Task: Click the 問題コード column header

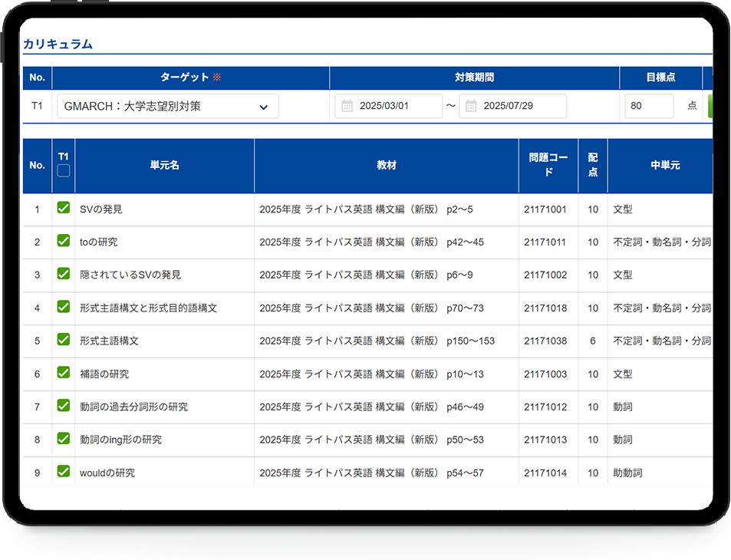Action: 548,166
